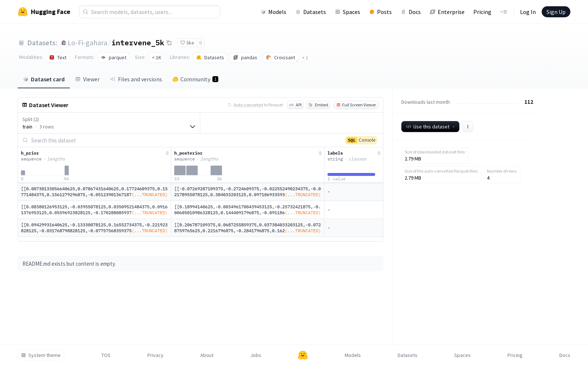
Task: Copy dataset name with the copy icon
Action: tap(169, 43)
